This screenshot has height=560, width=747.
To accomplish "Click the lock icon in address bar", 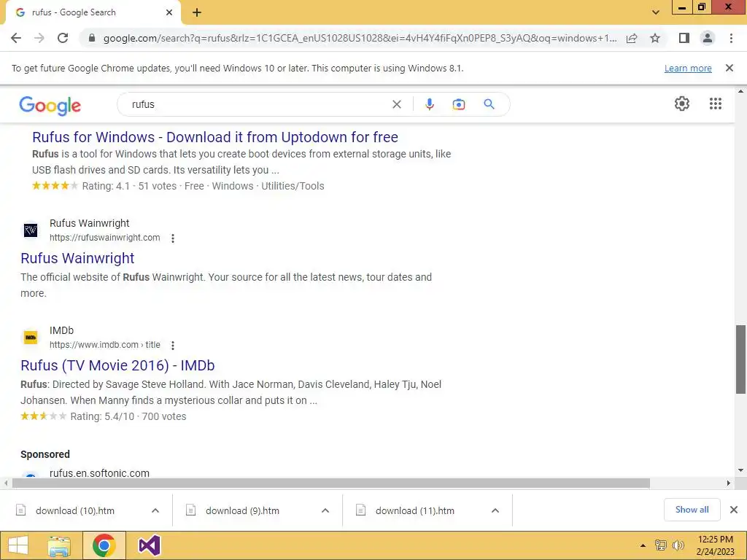I will coord(92,38).
